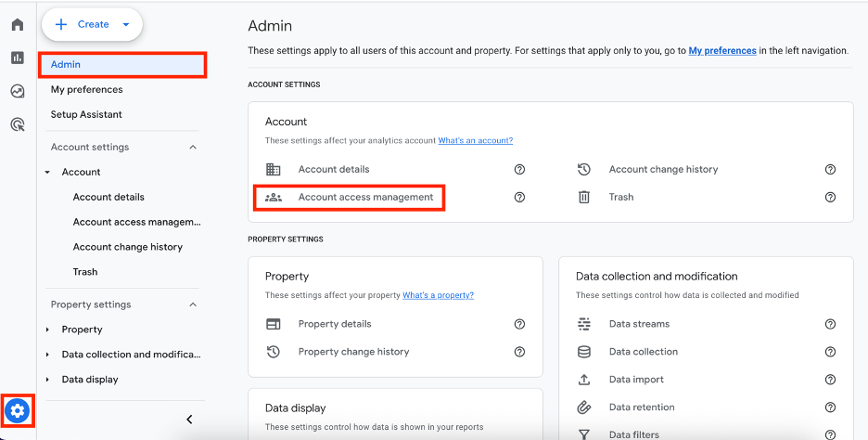Show help for Data filters

(x=830, y=434)
